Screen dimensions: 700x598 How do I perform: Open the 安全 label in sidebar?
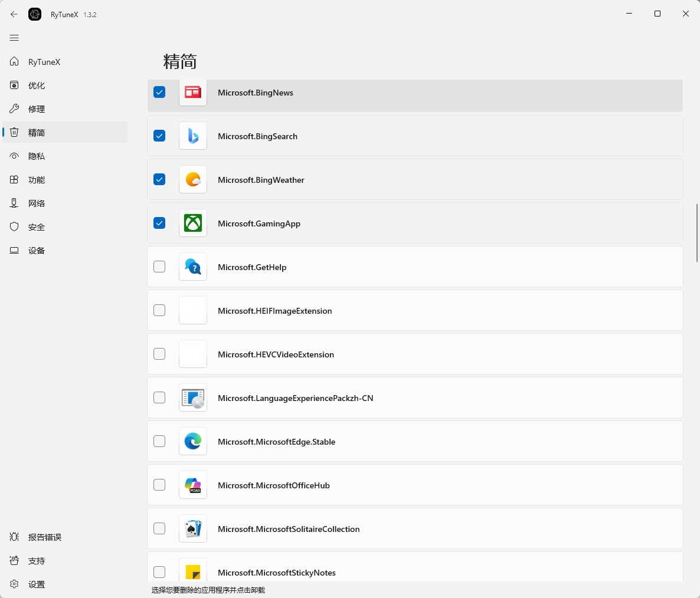pos(37,228)
